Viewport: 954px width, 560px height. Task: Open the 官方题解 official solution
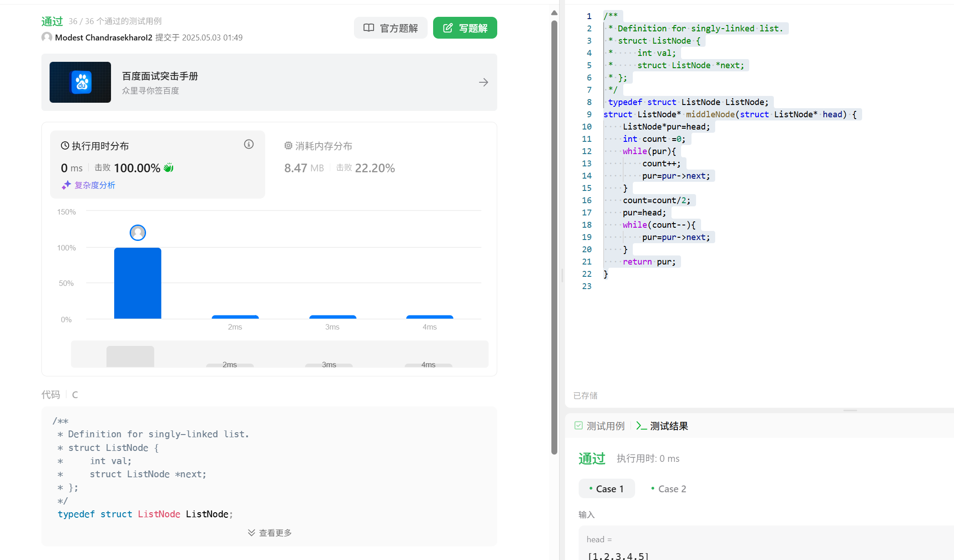pos(390,28)
